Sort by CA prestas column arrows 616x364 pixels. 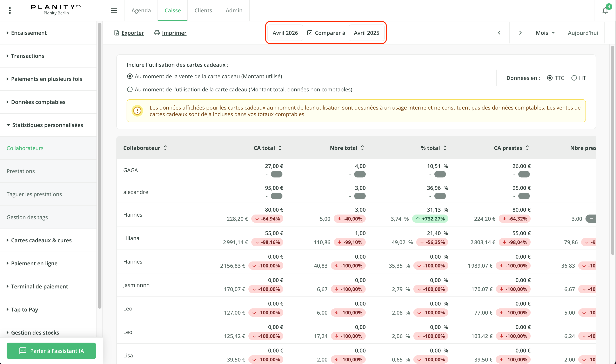pyautogui.click(x=527, y=148)
